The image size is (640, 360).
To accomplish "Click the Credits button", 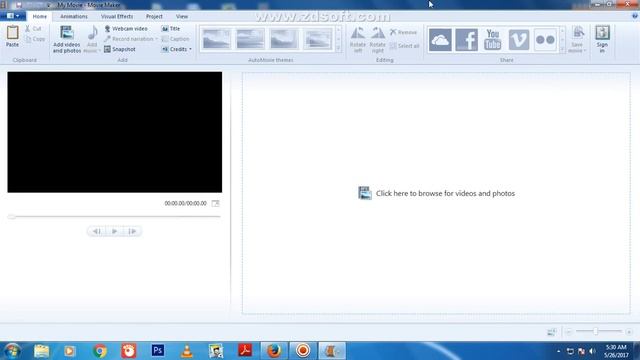I will coord(174,49).
